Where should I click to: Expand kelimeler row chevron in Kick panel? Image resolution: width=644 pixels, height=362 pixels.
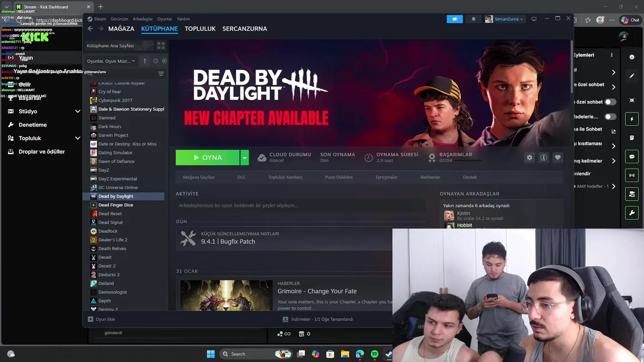tap(613, 161)
